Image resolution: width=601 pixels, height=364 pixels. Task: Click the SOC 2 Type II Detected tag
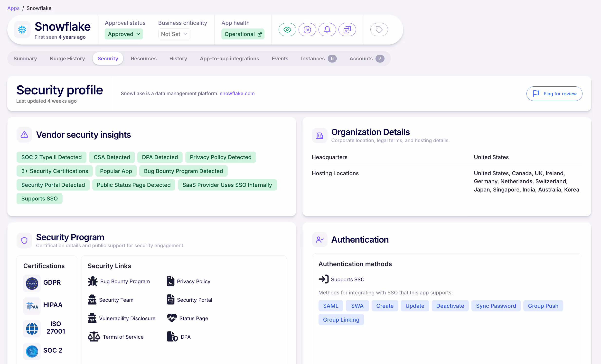tap(51, 157)
